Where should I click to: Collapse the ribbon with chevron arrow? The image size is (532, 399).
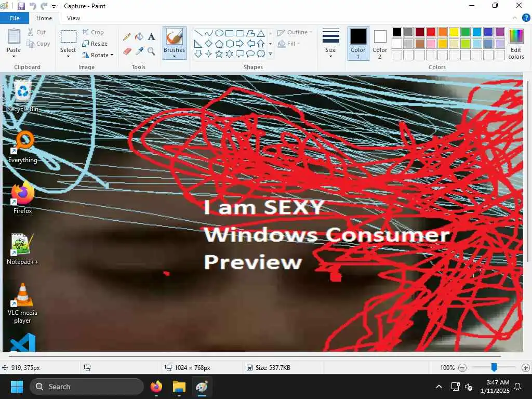click(514, 18)
